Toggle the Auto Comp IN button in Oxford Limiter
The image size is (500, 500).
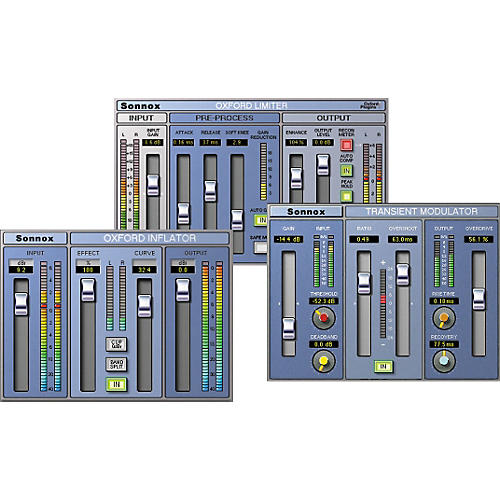coord(346,171)
